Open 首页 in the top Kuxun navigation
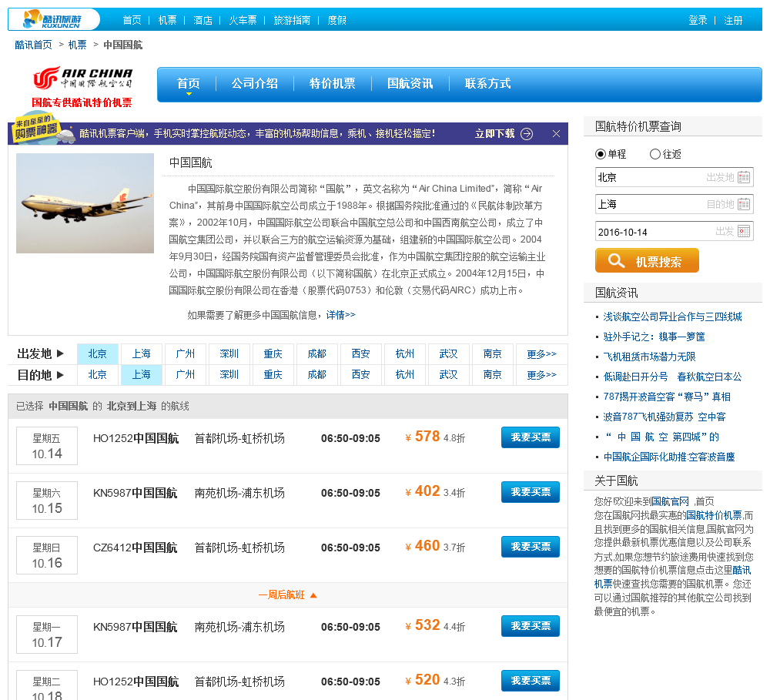The height and width of the screenshot is (700, 770). [x=132, y=20]
